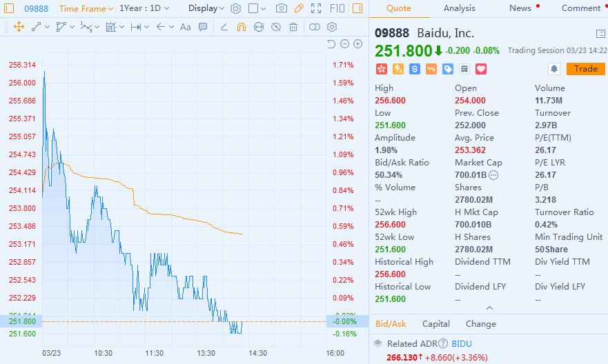Select the text annotation Aa tool

(185, 27)
